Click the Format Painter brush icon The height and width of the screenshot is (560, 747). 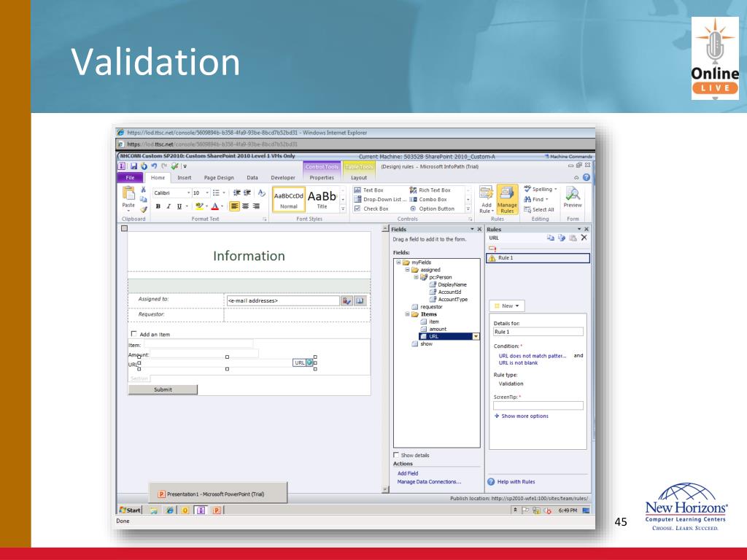pyautogui.click(x=143, y=209)
